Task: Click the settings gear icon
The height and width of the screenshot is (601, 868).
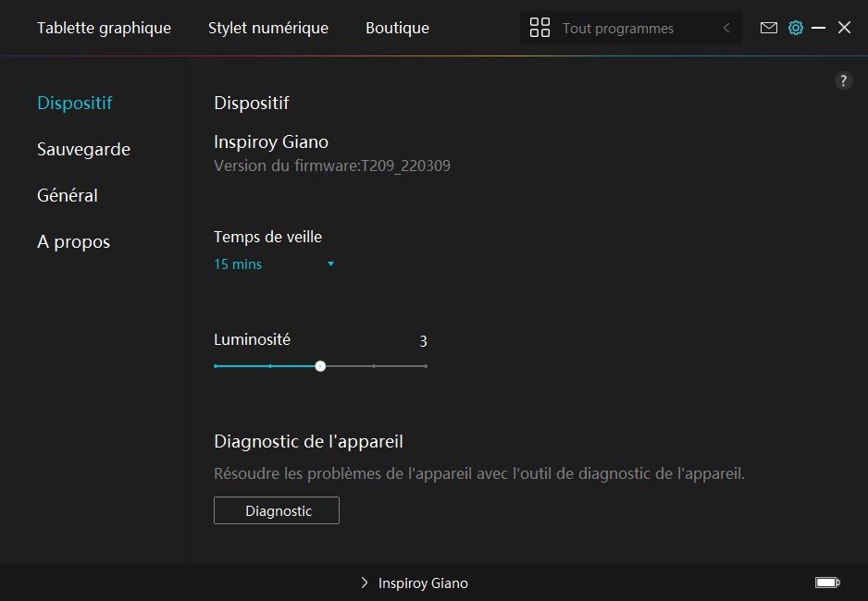Action: point(795,28)
